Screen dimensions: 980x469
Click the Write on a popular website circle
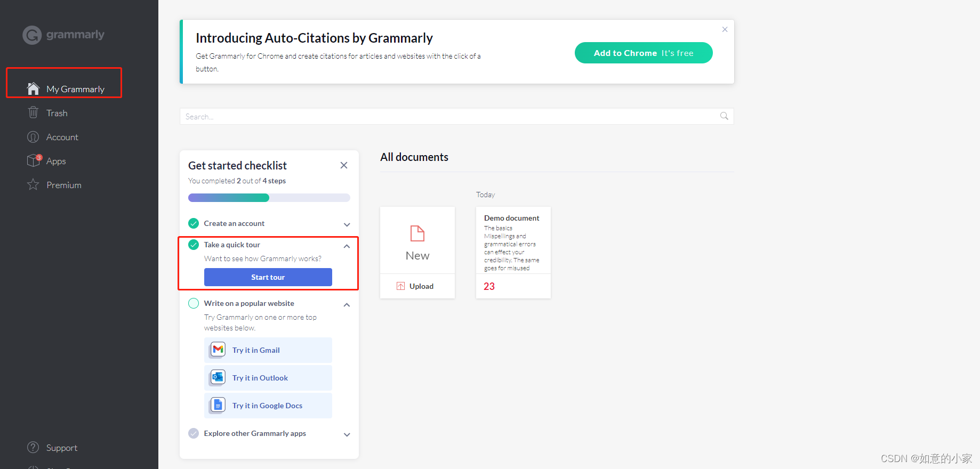(x=194, y=303)
